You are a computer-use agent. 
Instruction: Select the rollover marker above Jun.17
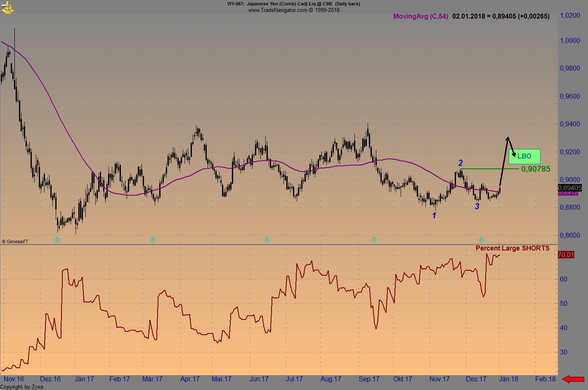(267, 240)
